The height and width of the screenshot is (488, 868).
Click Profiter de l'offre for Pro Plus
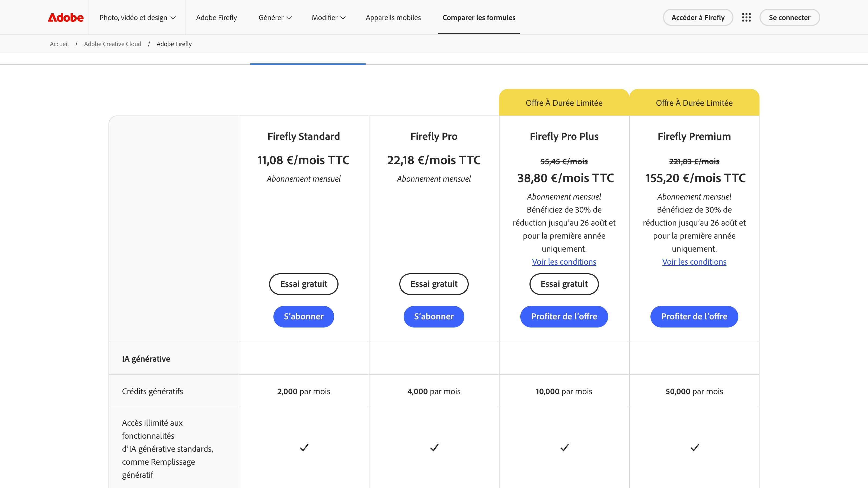coord(564,317)
